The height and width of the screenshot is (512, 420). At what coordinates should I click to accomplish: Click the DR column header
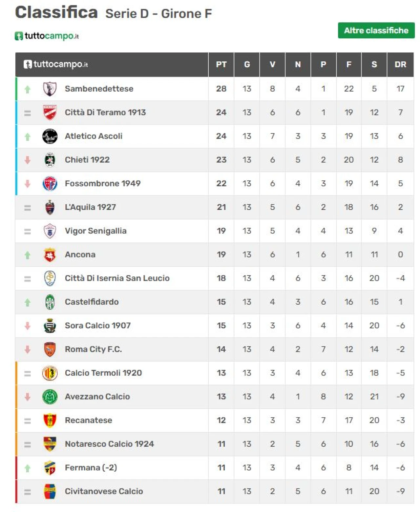[x=400, y=65]
